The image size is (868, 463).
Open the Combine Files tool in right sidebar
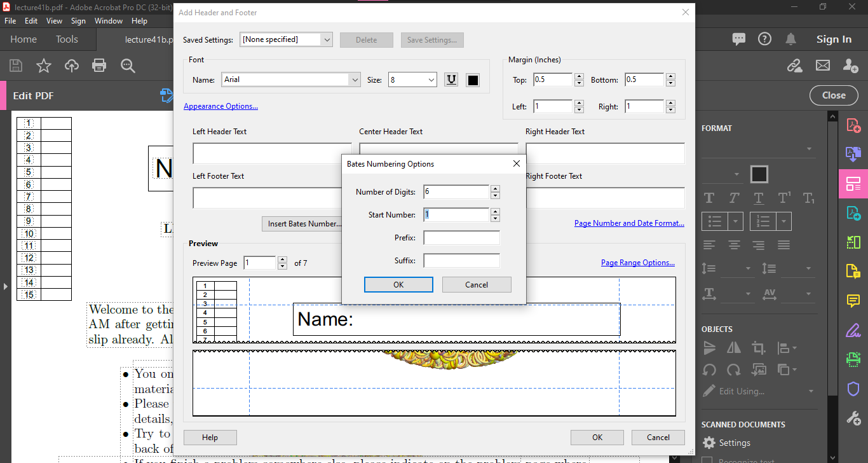click(853, 154)
